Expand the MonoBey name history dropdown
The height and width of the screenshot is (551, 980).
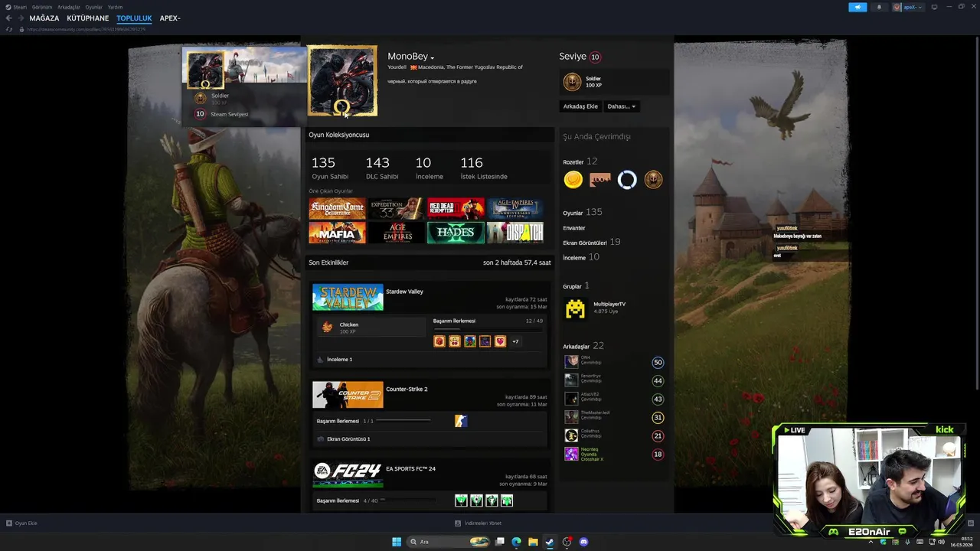click(x=432, y=57)
